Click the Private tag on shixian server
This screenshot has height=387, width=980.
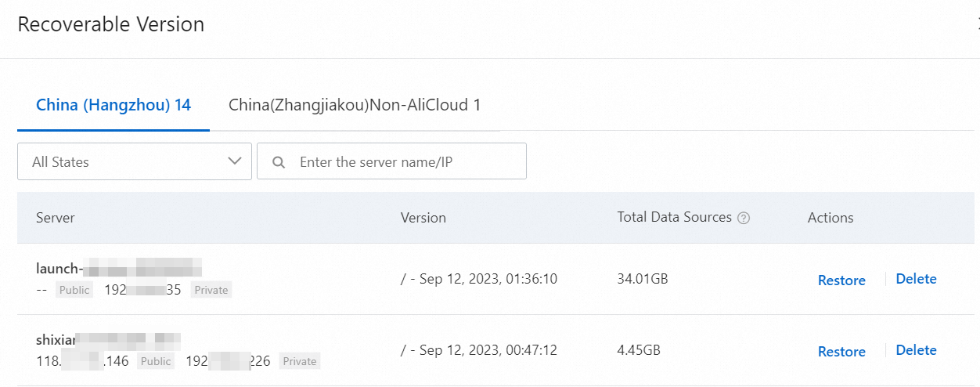(x=300, y=361)
